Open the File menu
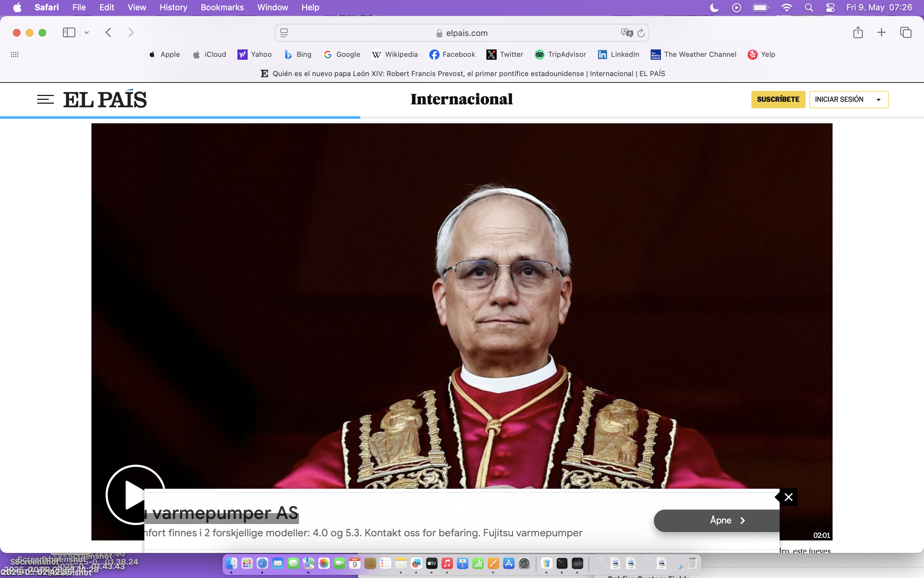This screenshot has width=924, height=578. click(79, 7)
